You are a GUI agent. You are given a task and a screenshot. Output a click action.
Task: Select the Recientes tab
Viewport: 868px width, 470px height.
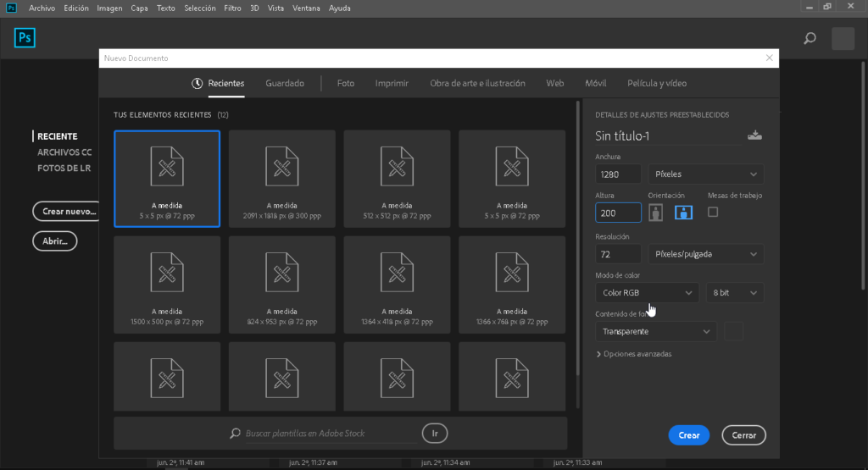coord(225,84)
